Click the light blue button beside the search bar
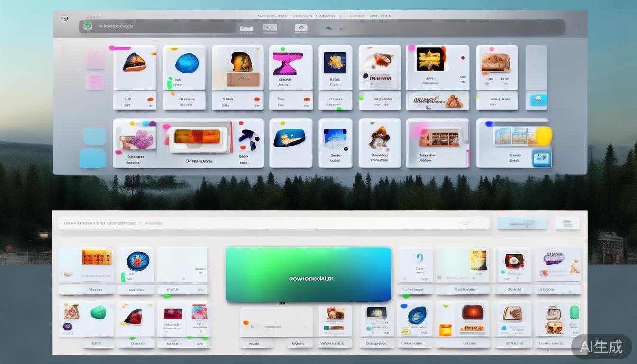This screenshot has height=364, width=637. (x=522, y=223)
